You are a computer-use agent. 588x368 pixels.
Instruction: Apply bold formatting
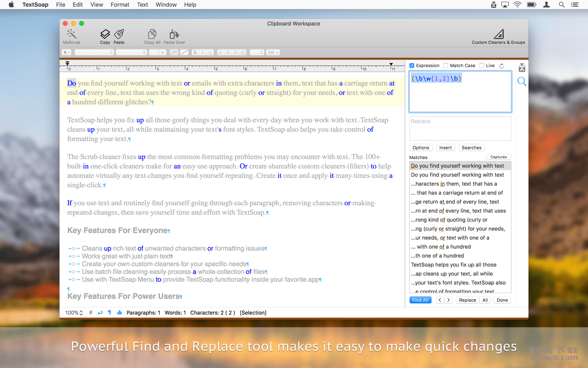pyautogui.click(x=195, y=52)
